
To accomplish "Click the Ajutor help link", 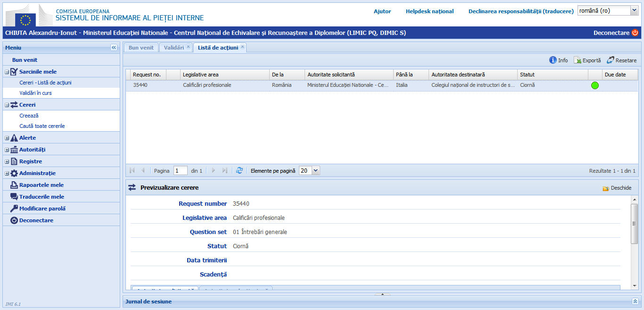I will click(382, 11).
